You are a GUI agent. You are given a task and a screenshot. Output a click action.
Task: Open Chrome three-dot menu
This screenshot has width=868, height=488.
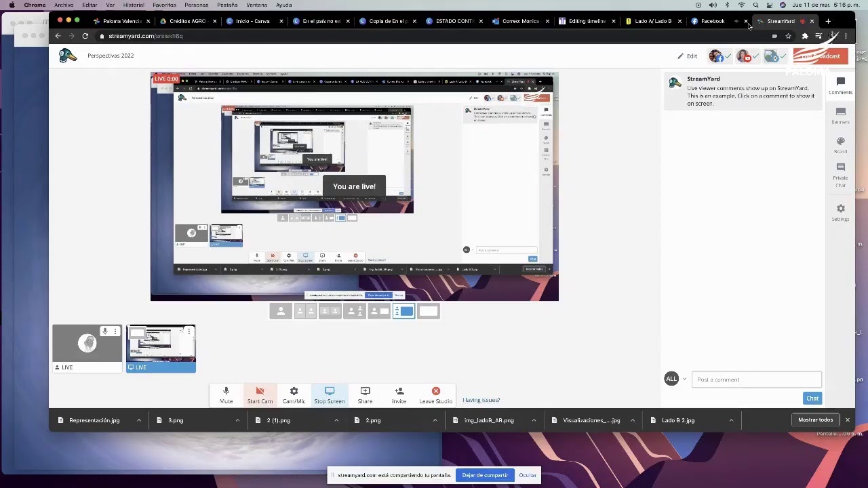[846, 36]
